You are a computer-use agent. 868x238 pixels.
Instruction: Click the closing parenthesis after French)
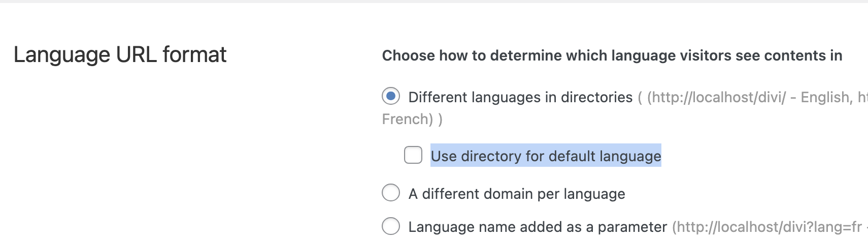pyautogui.click(x=440, y=119)
